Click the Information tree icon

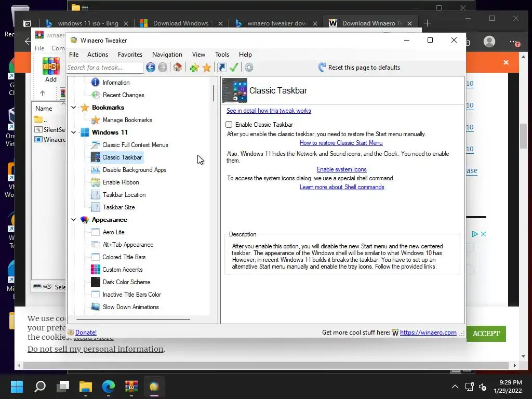(x=96, y=82)
